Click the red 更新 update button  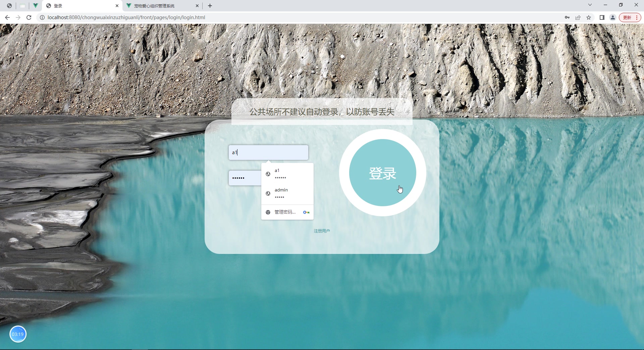[628, 17]
